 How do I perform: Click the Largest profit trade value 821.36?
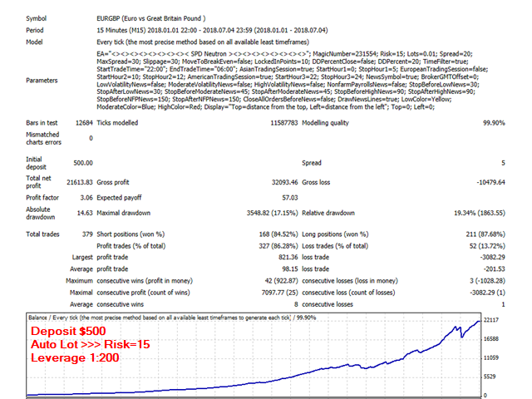point(288,257)
